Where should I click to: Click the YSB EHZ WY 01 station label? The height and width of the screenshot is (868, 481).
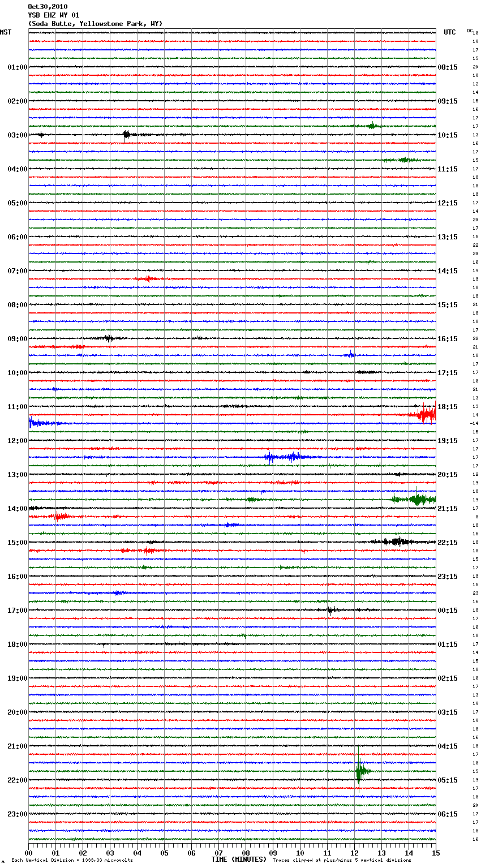54,15
